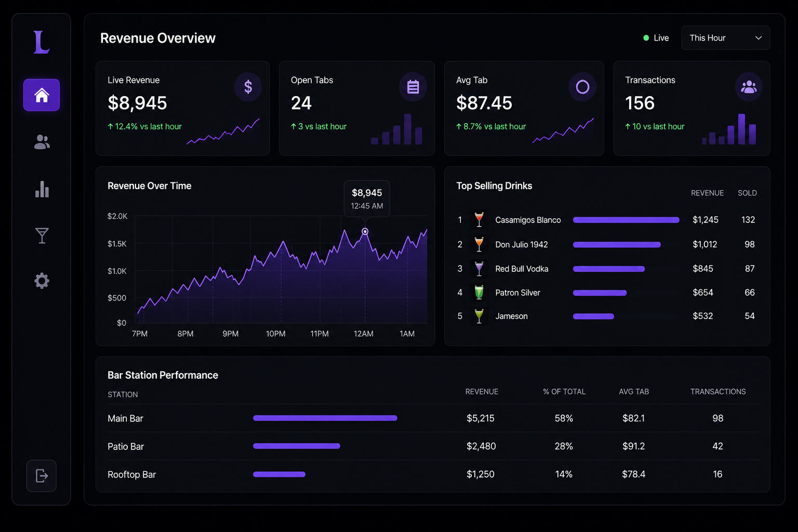
Task: Open the drinks cocktail glass sidebar icon
Action: pyautogui.click(x=42, y=235)
